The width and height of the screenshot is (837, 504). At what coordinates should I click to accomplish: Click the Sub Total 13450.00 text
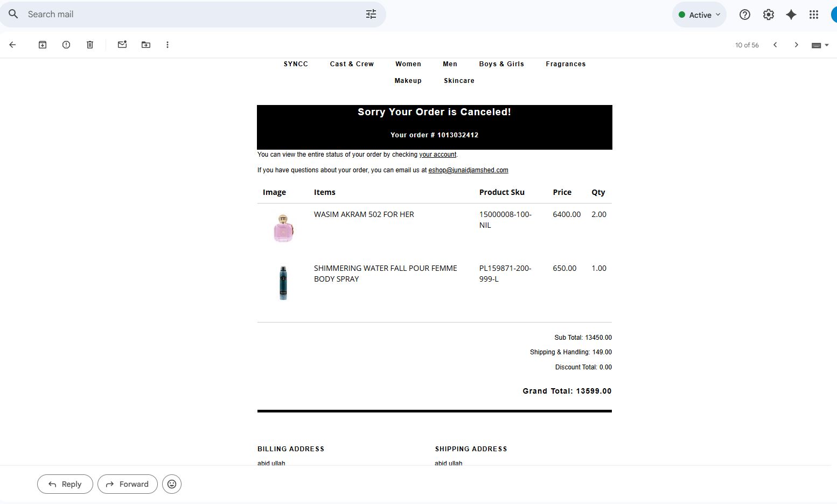(583, 338)
